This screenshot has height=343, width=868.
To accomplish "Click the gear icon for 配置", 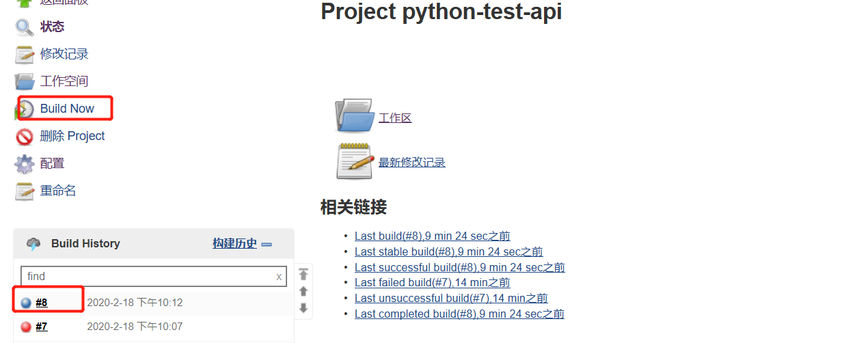I will click(x=25, y=164).
